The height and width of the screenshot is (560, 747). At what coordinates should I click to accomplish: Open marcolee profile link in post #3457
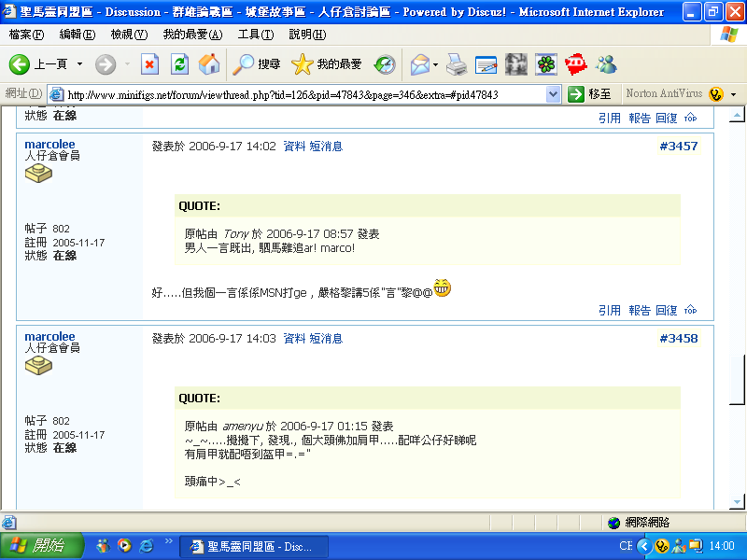49,144
